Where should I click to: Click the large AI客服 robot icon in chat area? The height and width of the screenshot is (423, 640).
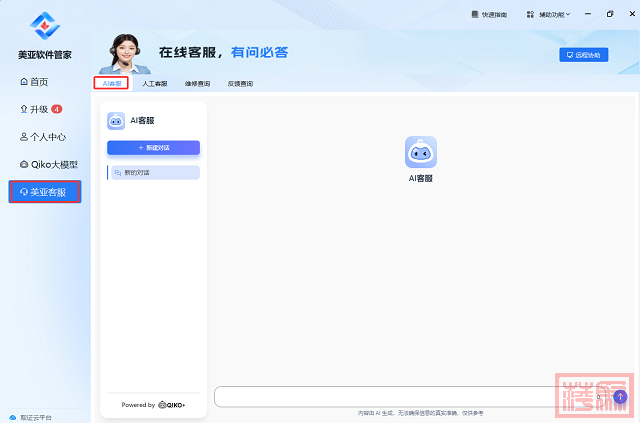(x=421, y=152)
